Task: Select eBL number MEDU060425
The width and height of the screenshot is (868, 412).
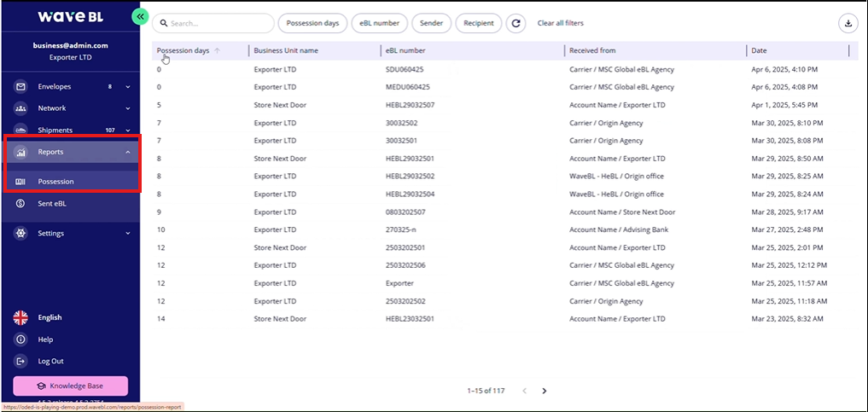Action: 407,87
